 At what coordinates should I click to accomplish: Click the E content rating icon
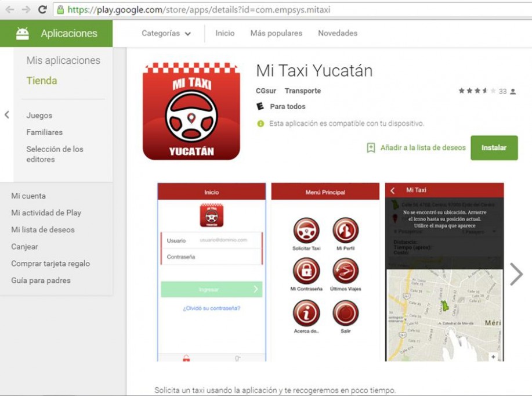(260, 106)
